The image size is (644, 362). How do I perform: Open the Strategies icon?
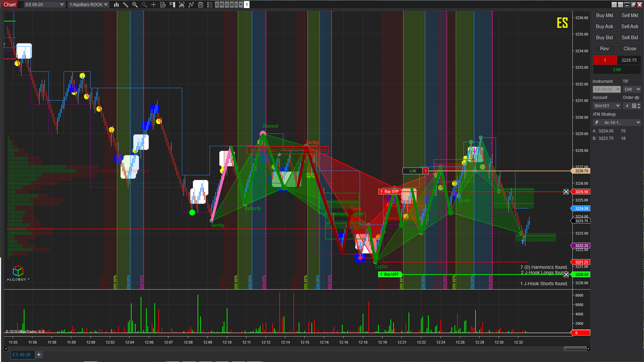(200, 5)
